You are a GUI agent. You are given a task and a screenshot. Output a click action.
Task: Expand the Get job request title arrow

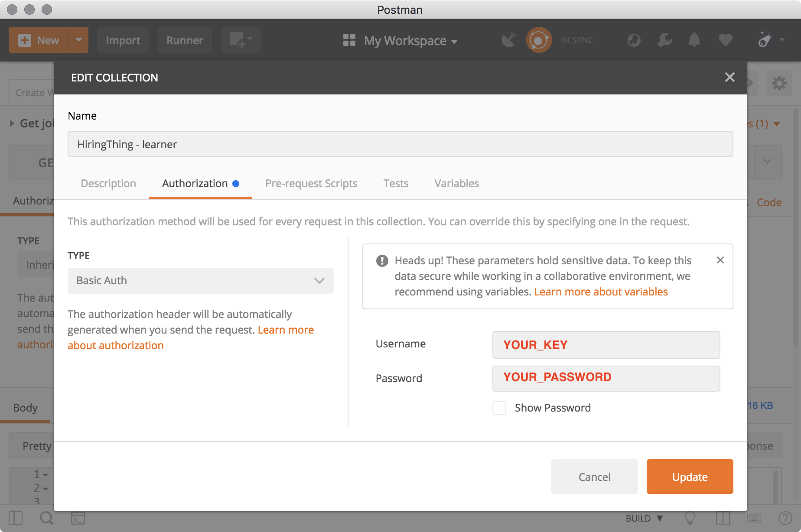pyautogui.click(x=12, y=123)
